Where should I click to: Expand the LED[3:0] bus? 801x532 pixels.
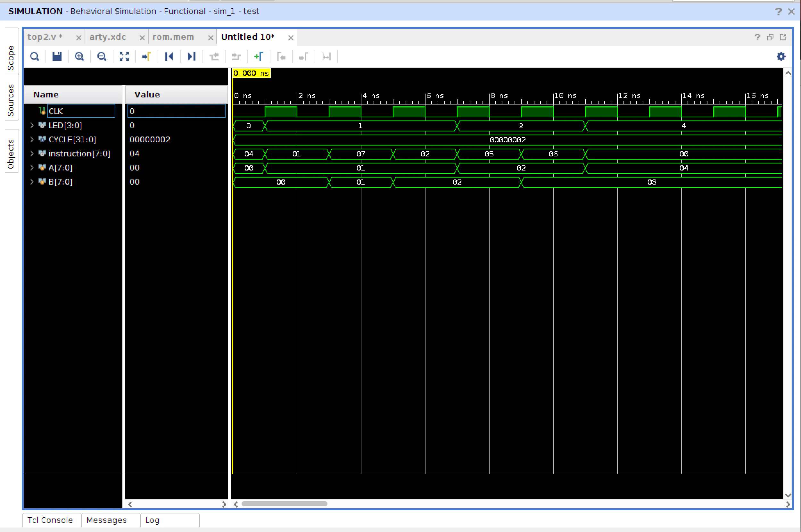point(32,125)
